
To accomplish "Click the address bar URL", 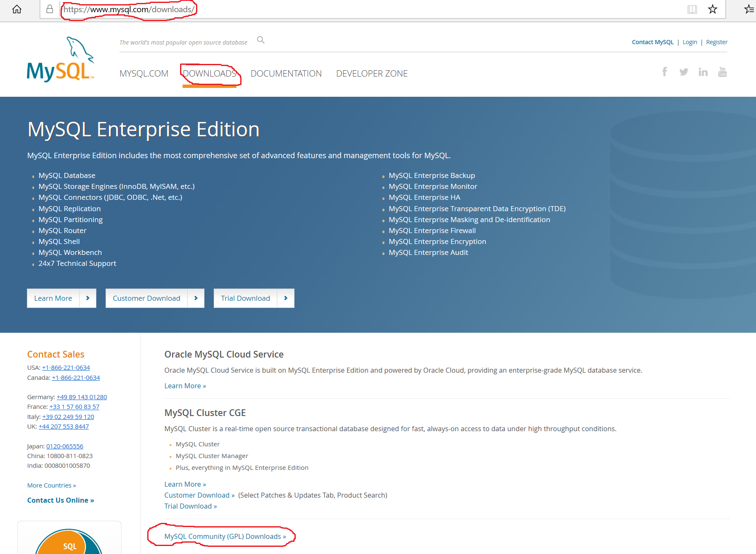I will pyautogui.click(x=129, y=9).
